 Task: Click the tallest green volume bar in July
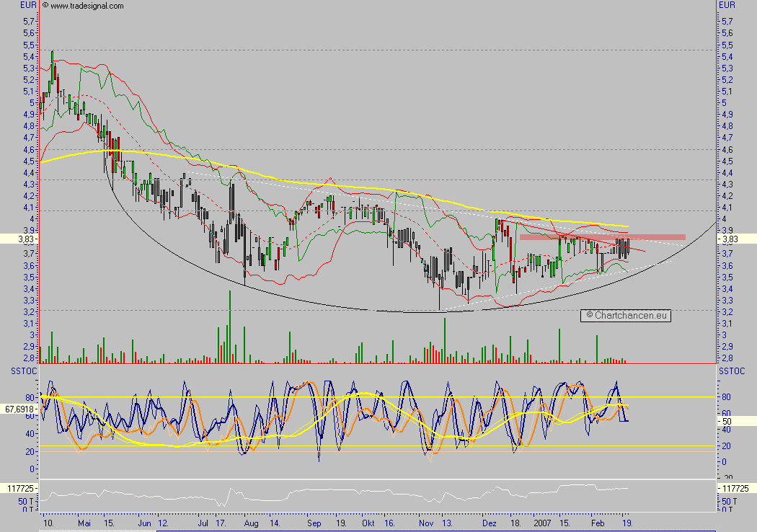point(229,326)
